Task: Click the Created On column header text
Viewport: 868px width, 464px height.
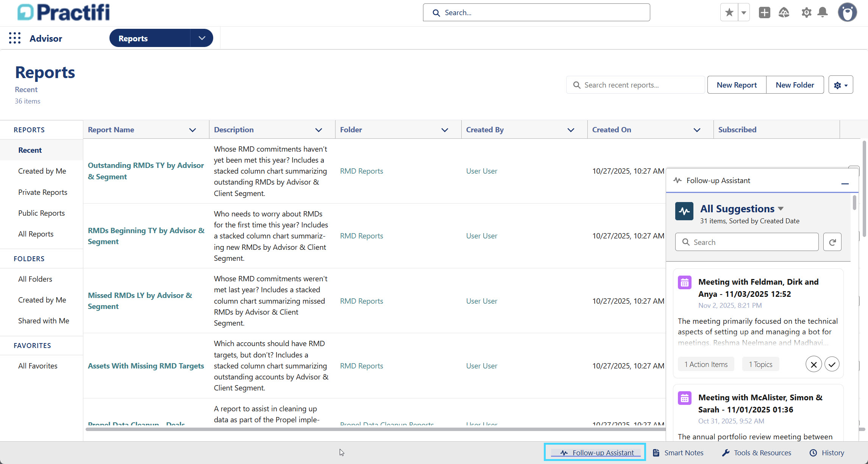Action: point(612,130)
